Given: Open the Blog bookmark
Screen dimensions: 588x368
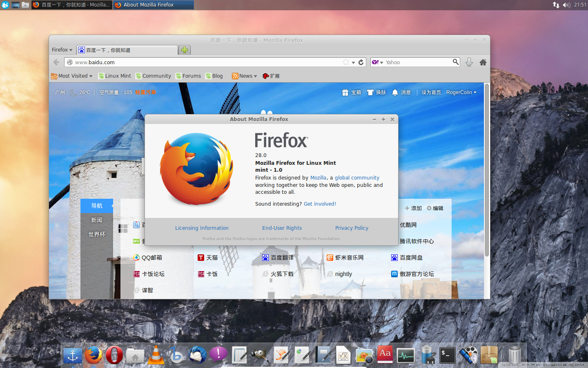Looking at the screenshot, I should click(214, 76).
